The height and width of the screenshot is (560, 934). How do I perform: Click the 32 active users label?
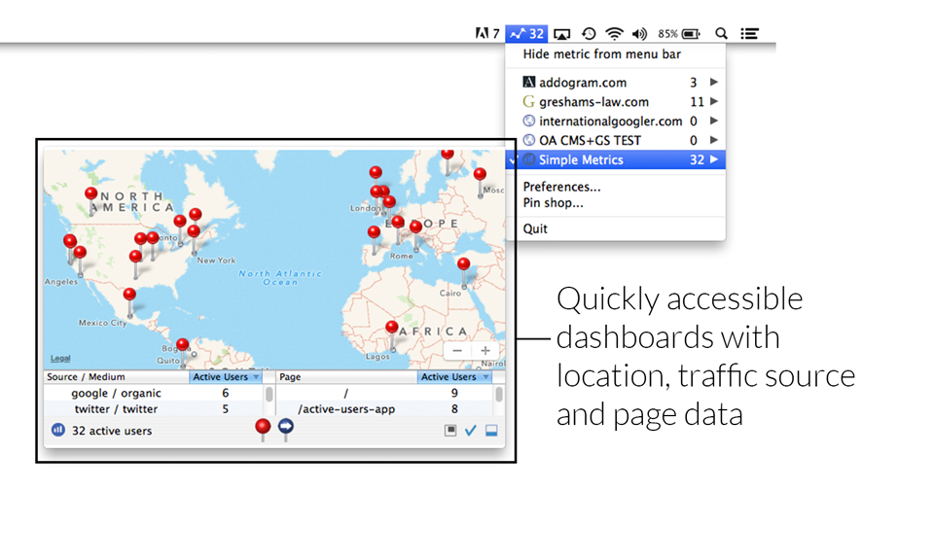tap(111, 431)
